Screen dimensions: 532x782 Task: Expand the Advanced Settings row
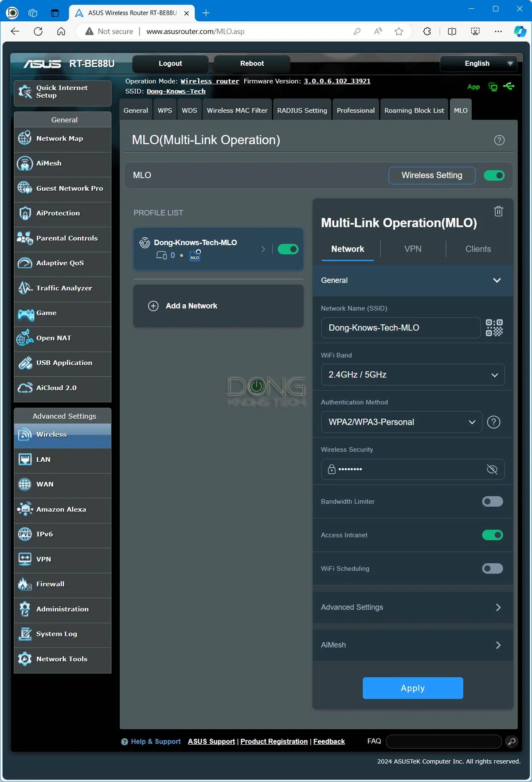coord(413,607)
